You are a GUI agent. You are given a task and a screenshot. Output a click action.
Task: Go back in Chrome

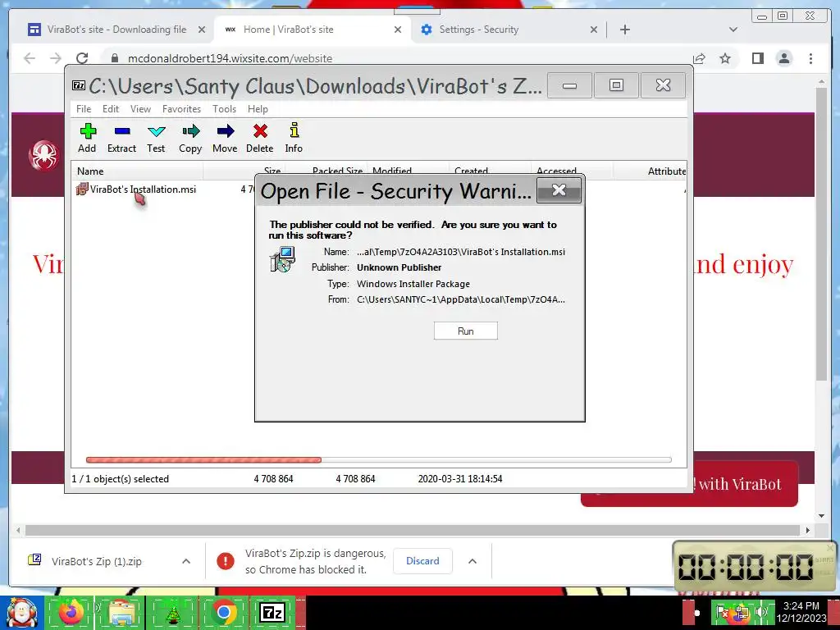click(x=30, y=58)
